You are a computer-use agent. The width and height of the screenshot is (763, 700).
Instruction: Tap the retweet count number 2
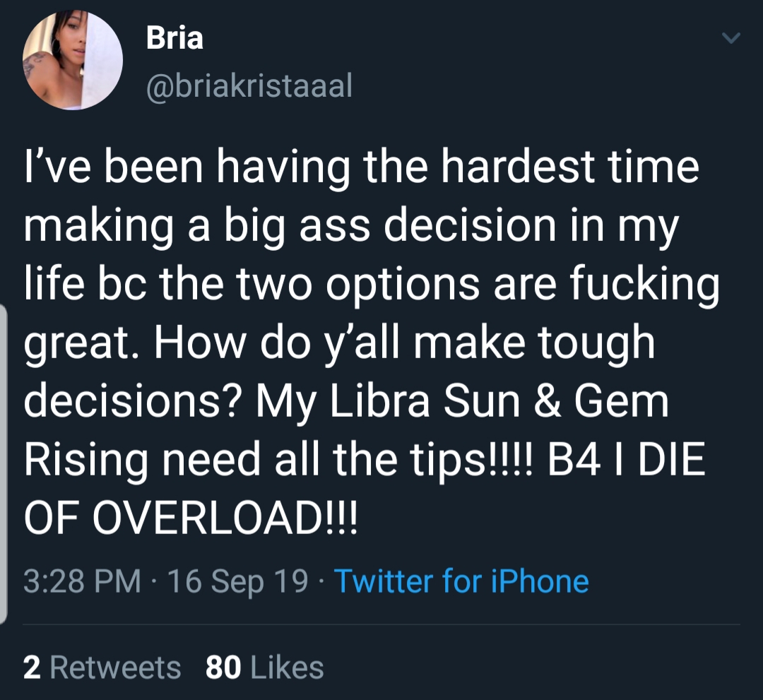click(x=32, y=667)
